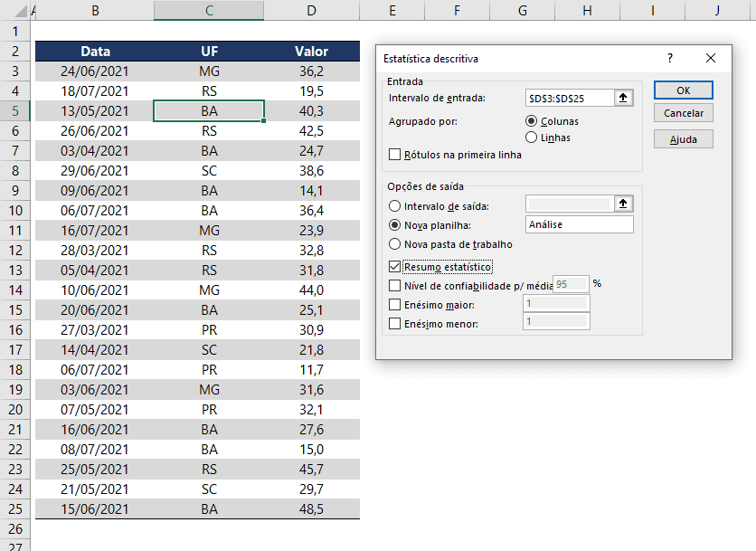This screenshot has height=551, width=756.
Task: Click the Enésimo maior value field
Action: pyautogui.click(x=556, y=303)
